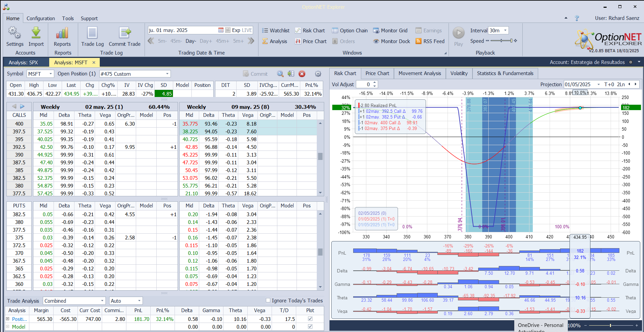Click the trading date field ju. 01 may. 2025

click(x=182, y=30)
